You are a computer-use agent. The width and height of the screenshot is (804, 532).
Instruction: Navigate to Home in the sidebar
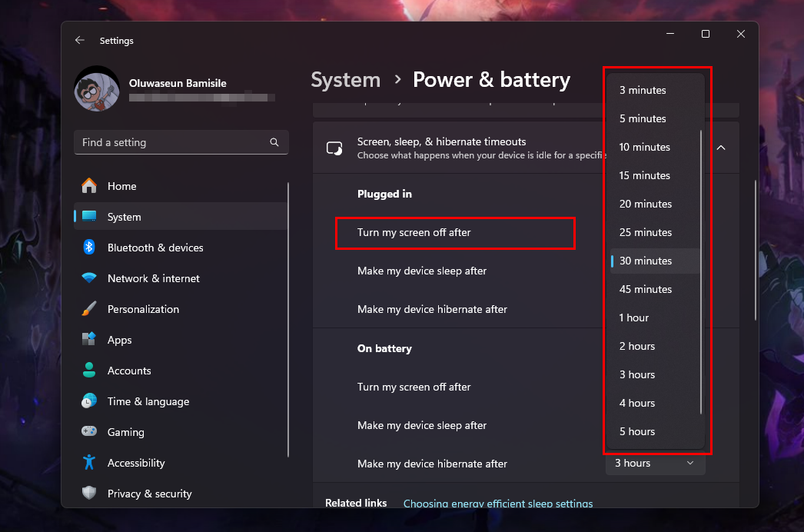tap(122, 186)
